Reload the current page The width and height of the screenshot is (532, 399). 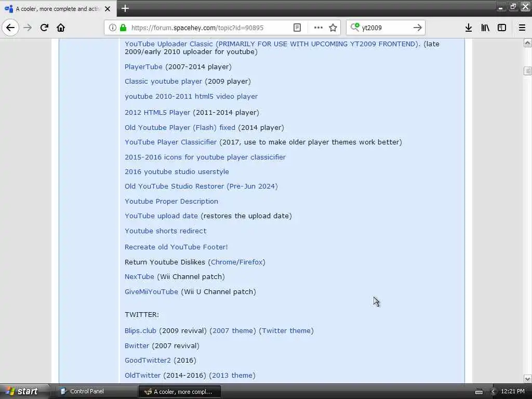pyautogui.click(x=45, y=28)
